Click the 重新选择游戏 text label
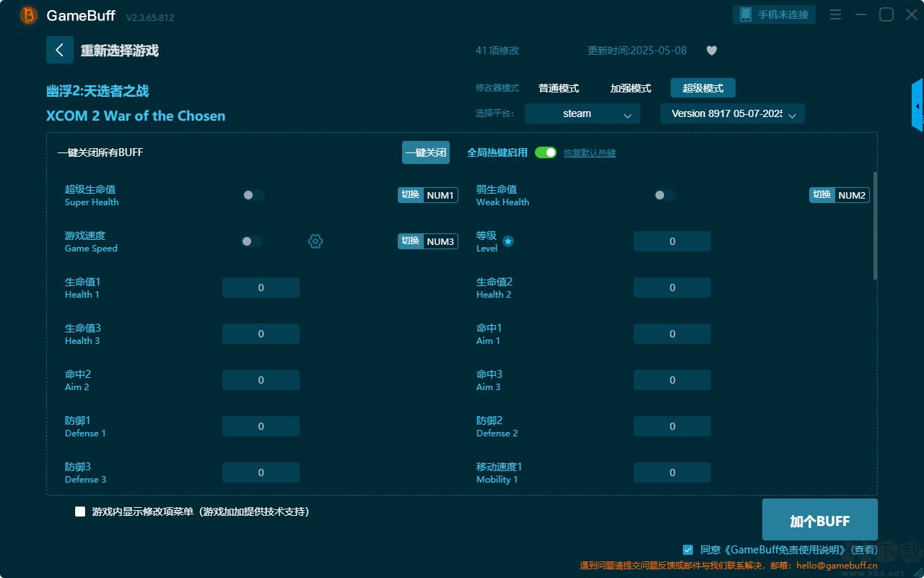Viewport: 924px width, 578px height. click(120, 51)
